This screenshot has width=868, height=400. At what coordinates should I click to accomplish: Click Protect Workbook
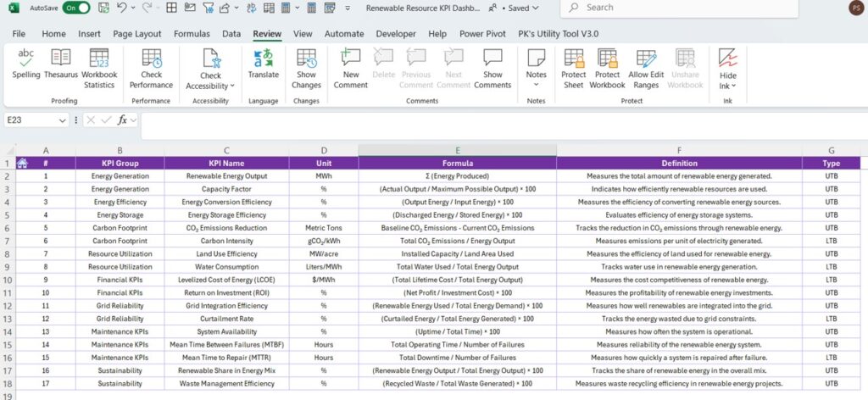(x=607, y=69)
